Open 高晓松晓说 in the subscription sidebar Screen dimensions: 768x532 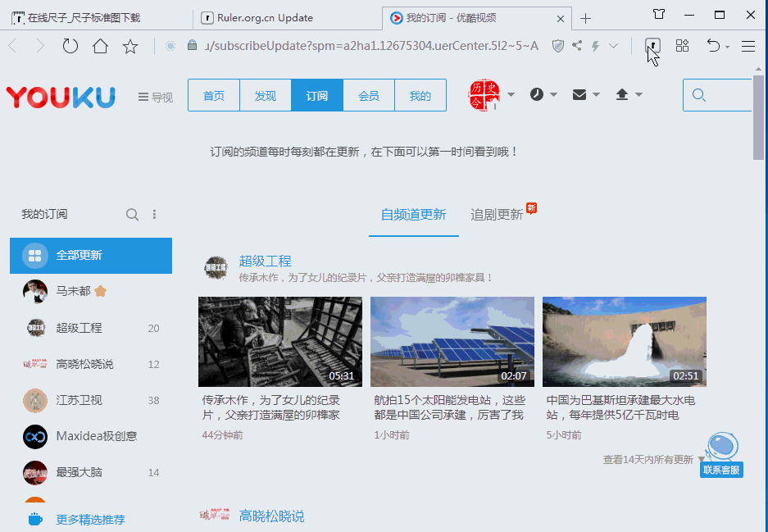tap(91, 364)
